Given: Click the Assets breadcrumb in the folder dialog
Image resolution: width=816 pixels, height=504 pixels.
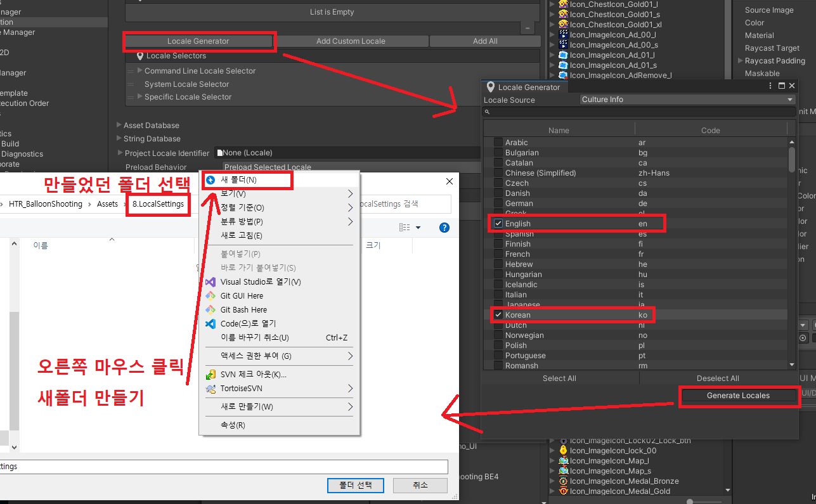Looking at the screenshot, I should coord(107,204).
